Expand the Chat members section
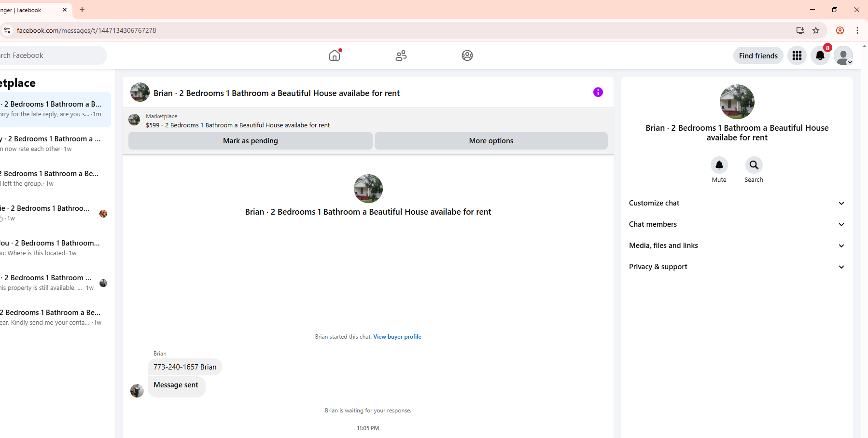The image size is (868, 438). tap(737, 224)
